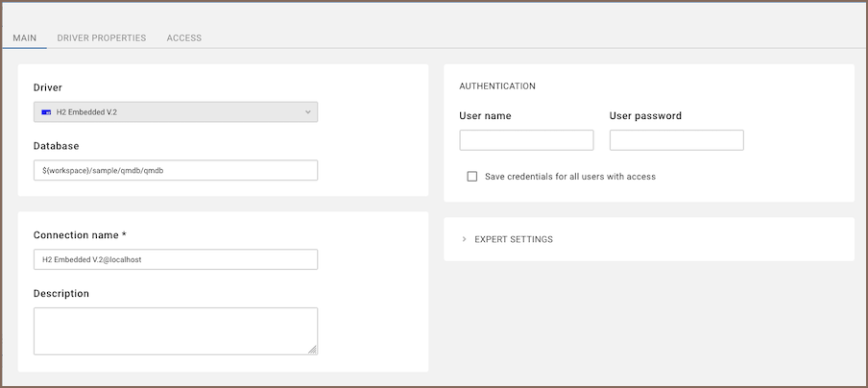Open the Driver dropdown chevron arrow
The width and height of the screenshot is (868, 388).
coord(307,112)
